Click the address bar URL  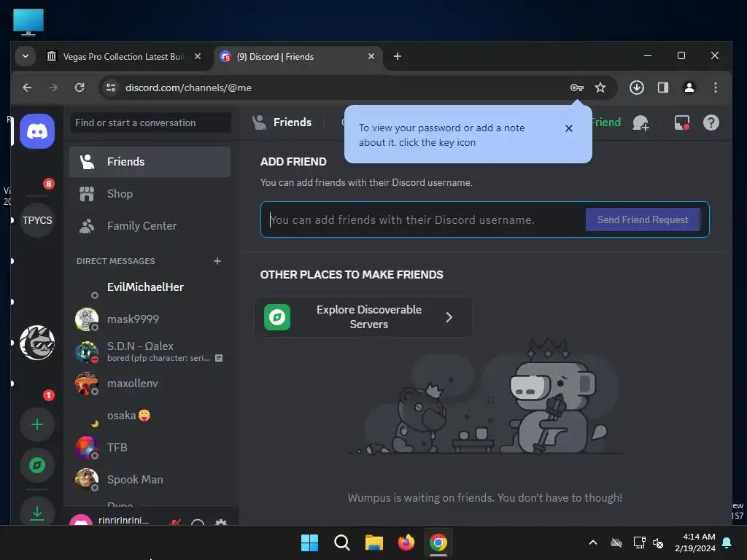[x=188, y=87]
